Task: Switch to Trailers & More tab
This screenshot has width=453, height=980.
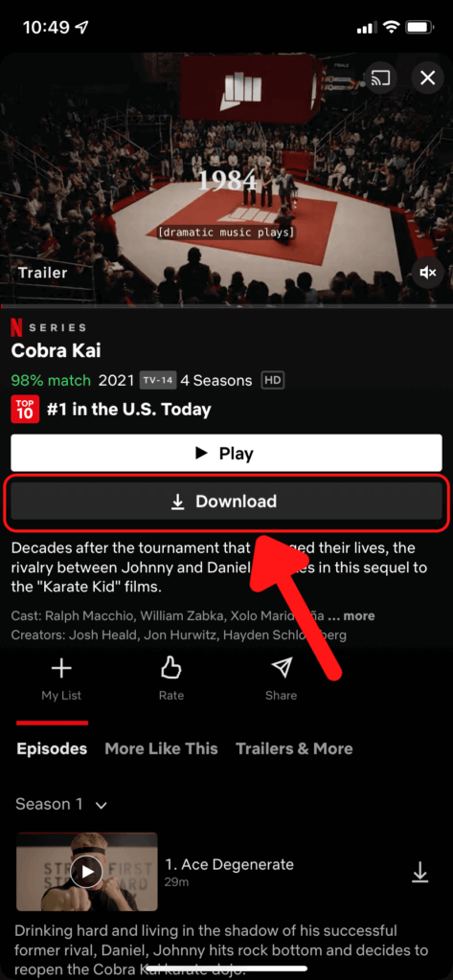Action: point(294,748)
